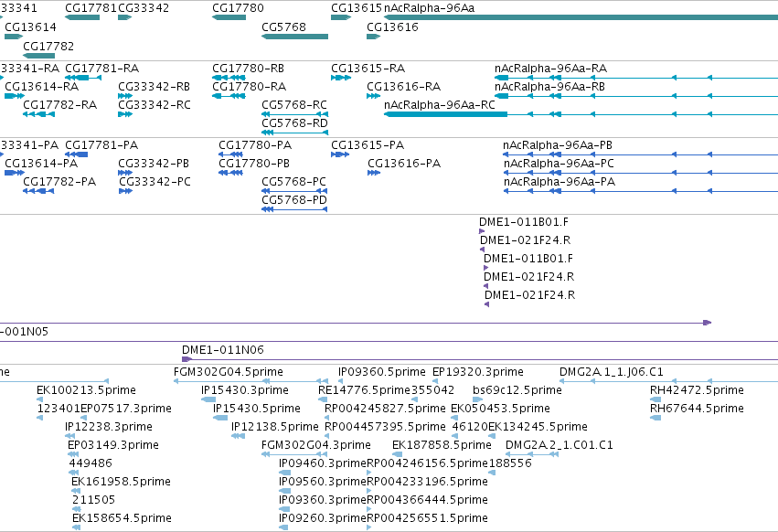Screen dimensions: 778x532
Task: Click EST FGM302G04.3prime
Action: 316,445
